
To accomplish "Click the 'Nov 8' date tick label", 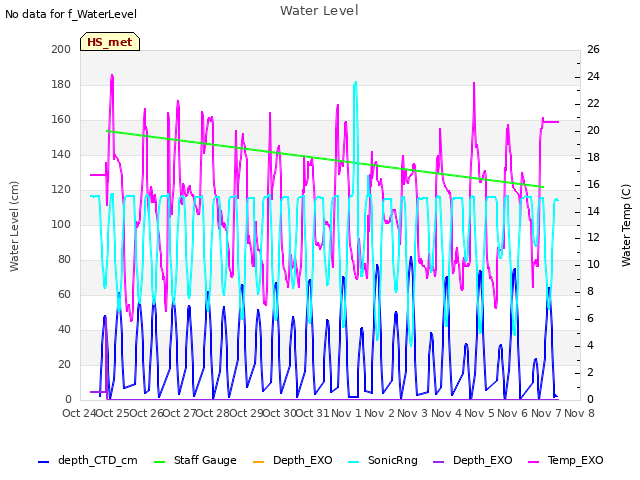I will tap(579, 413).
